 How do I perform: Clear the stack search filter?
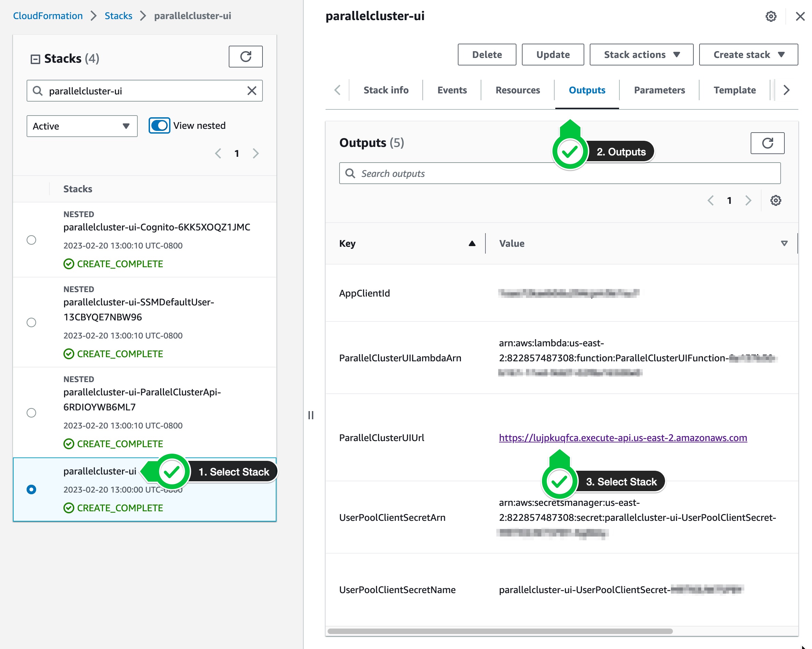point(252,91)
